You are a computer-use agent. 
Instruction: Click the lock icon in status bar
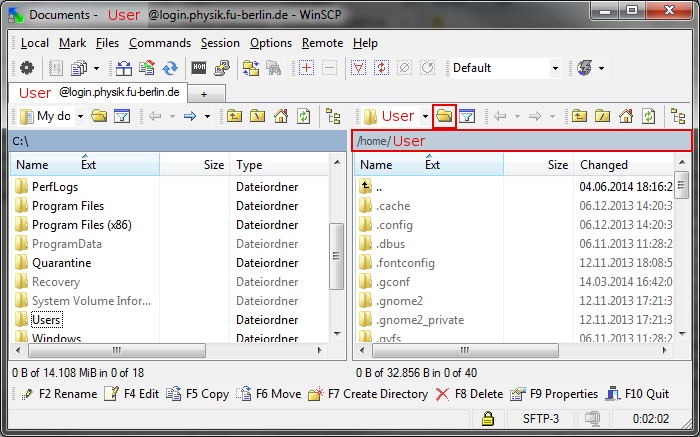[488, 418]
